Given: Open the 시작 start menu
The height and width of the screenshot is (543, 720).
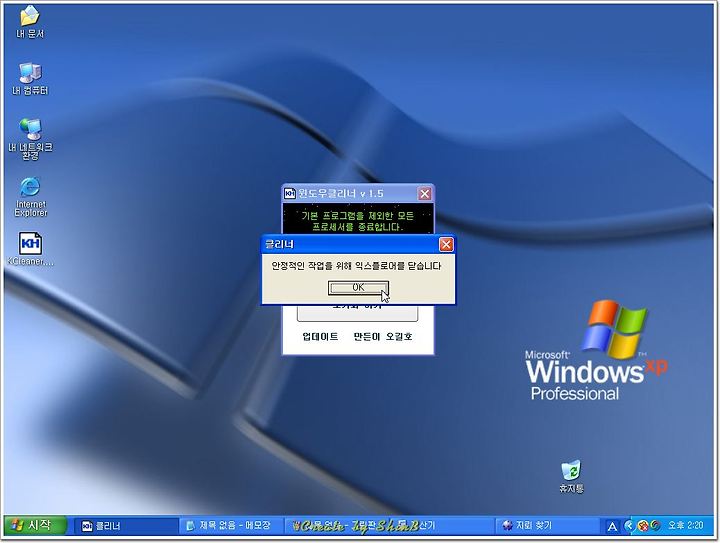Looking at the screenshot, I should pos(36,525).
